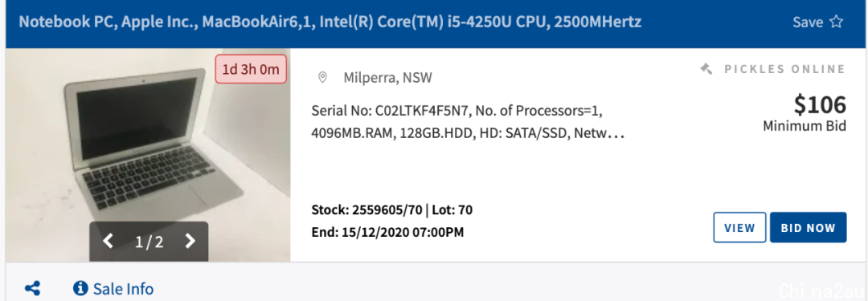Click the VIEW button
Viewport: 868px width, 301px height.
coord(739,227)
